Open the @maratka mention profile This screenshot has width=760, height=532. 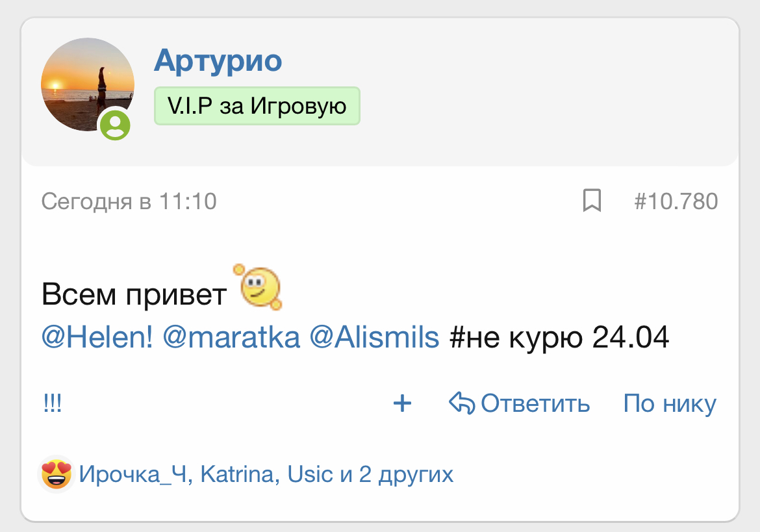click(x=231, y=338)
